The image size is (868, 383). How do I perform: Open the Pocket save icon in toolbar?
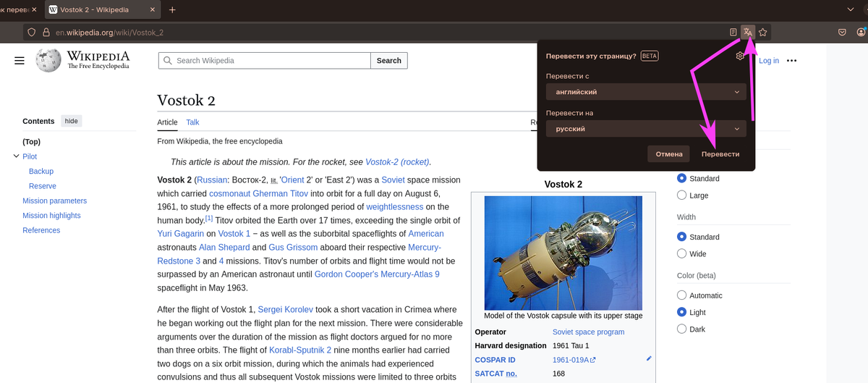843,32
